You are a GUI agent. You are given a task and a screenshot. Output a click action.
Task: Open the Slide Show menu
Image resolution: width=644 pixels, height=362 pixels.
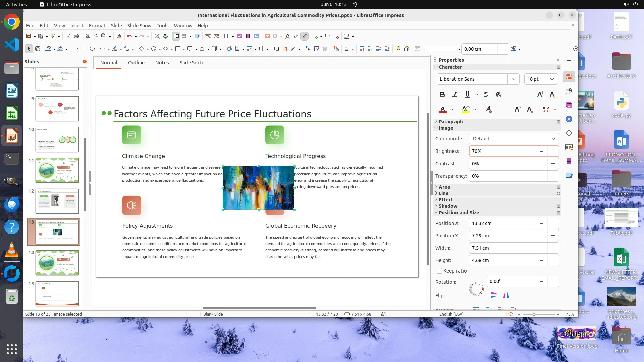(139, 26)
